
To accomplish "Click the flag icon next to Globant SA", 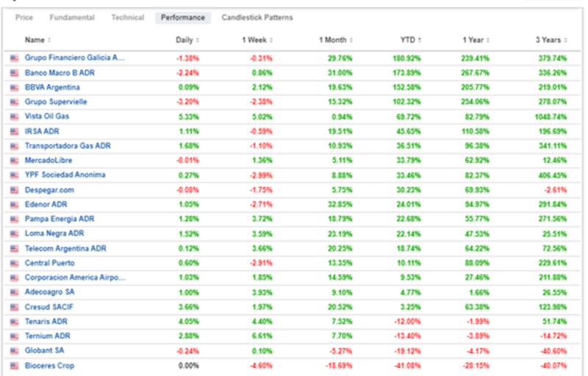I will [x=14, y=351].
